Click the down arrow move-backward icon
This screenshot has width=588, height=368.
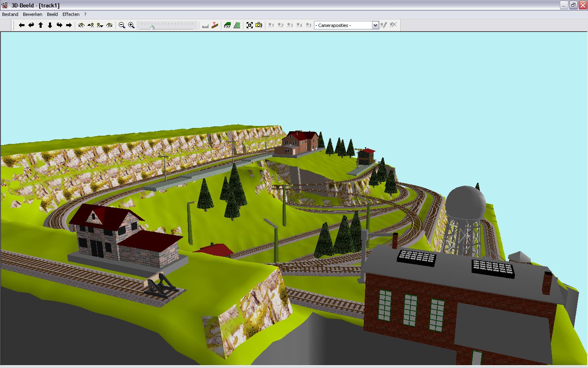(50, 25)
